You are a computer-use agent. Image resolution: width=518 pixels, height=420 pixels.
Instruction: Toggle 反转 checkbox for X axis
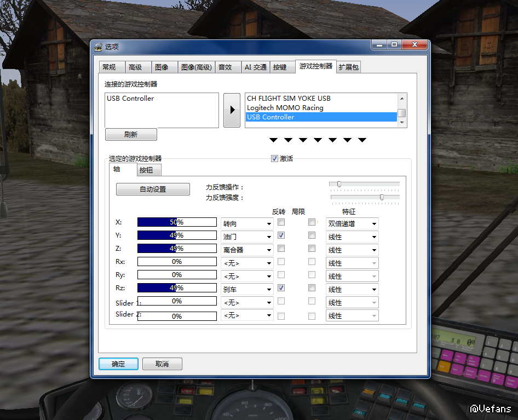click(281, 222)
